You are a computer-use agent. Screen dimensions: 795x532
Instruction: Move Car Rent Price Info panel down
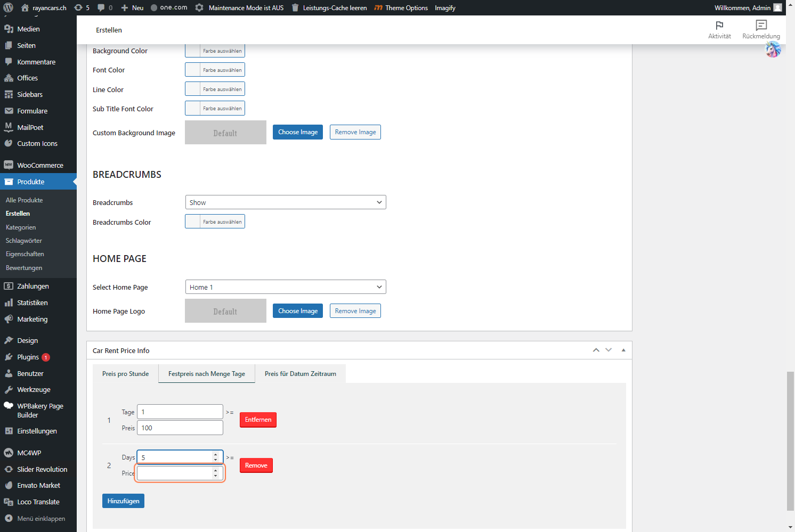609,350
